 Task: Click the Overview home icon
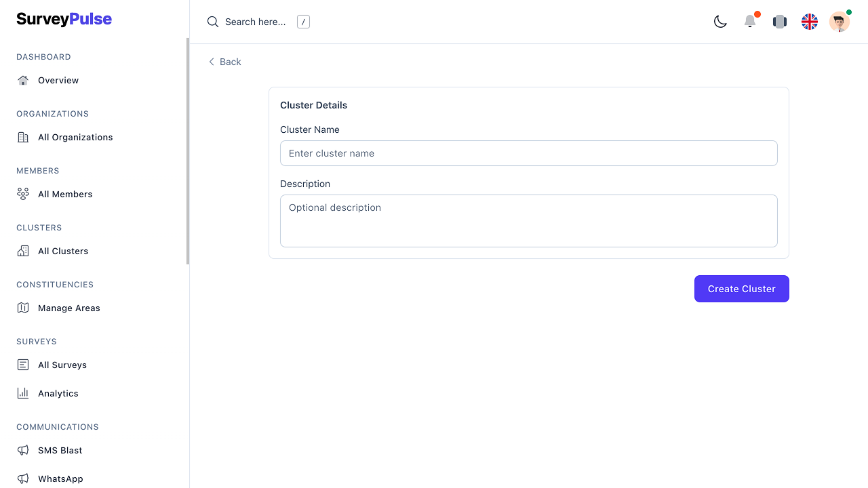point(23,80)
